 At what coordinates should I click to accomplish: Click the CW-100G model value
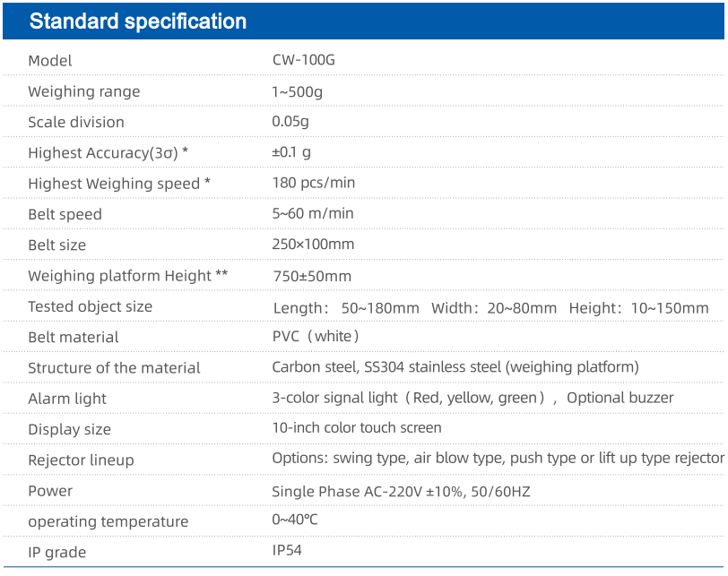(304, 60)
